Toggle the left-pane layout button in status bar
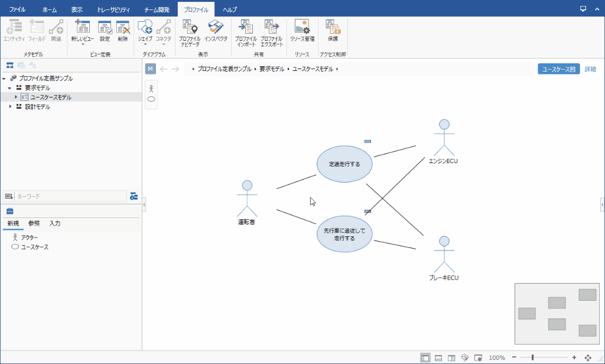 coord(425,358)
